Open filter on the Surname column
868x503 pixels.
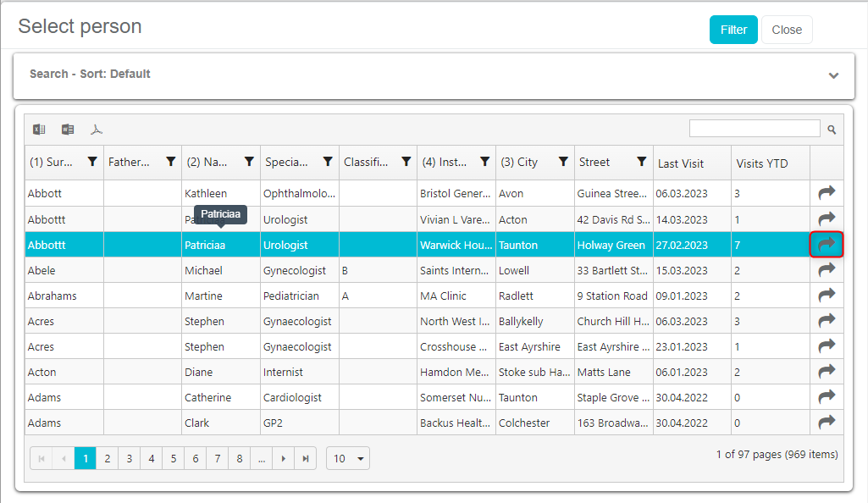(92, 162)
